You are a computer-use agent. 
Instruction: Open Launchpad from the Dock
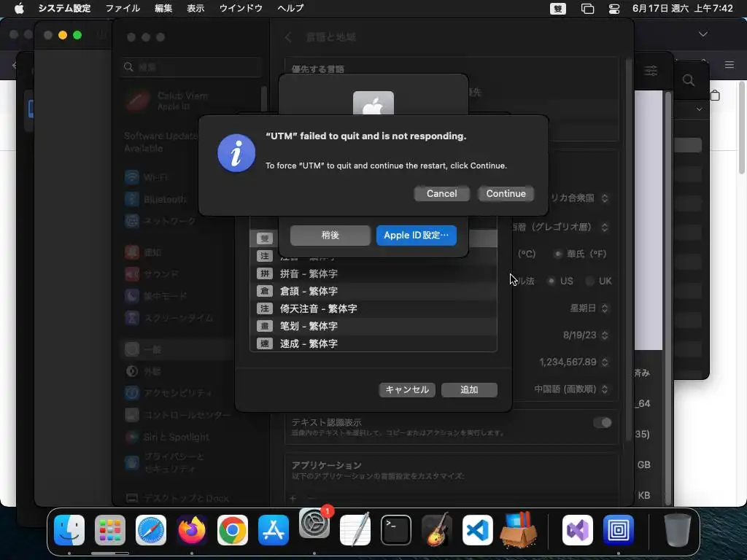coord(110,529)
